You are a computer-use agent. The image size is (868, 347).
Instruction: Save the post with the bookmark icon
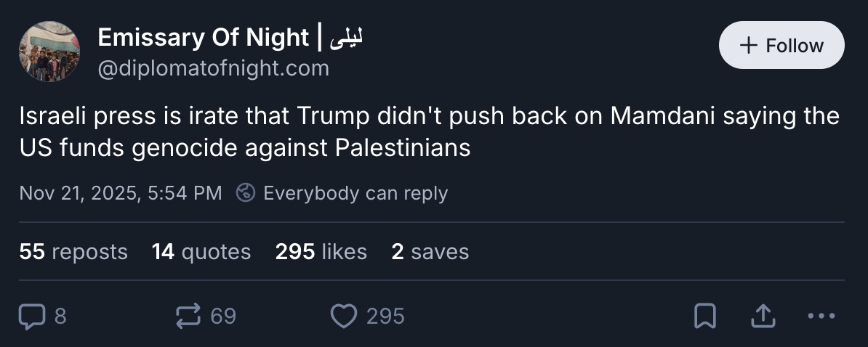pyautogui.click(x=704, y=316)
